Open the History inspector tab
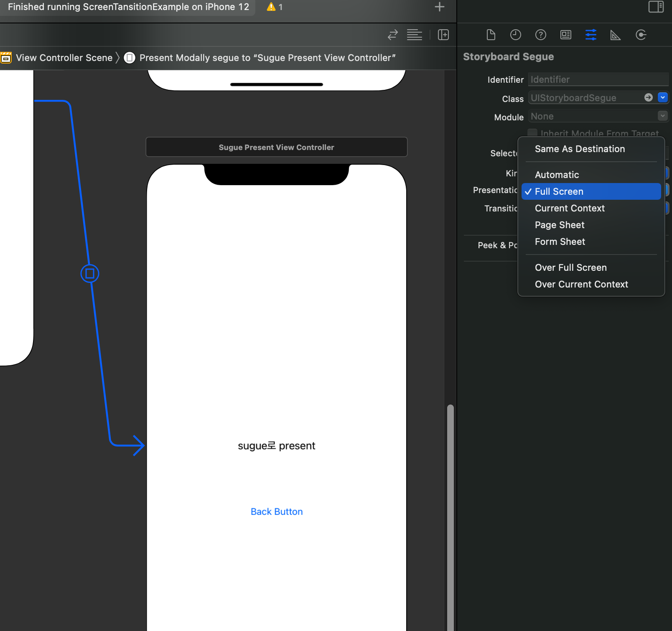The image size is (672, 631). pos(516,35)
